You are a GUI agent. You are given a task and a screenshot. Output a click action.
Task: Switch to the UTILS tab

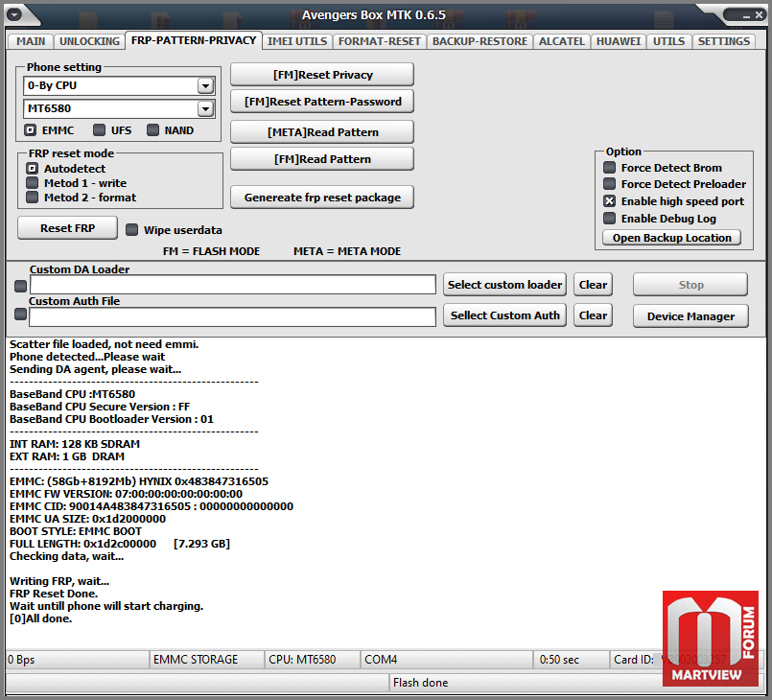pos(668,41)
